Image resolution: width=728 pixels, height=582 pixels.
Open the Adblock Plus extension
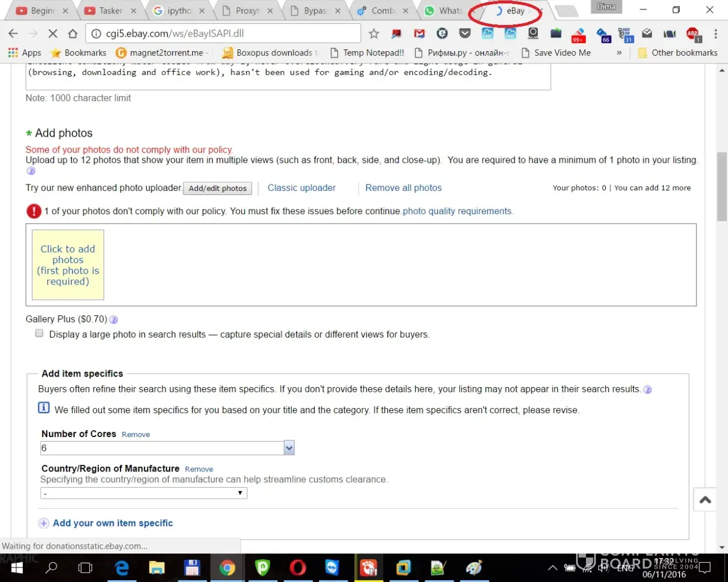click(x=692, y=34)
